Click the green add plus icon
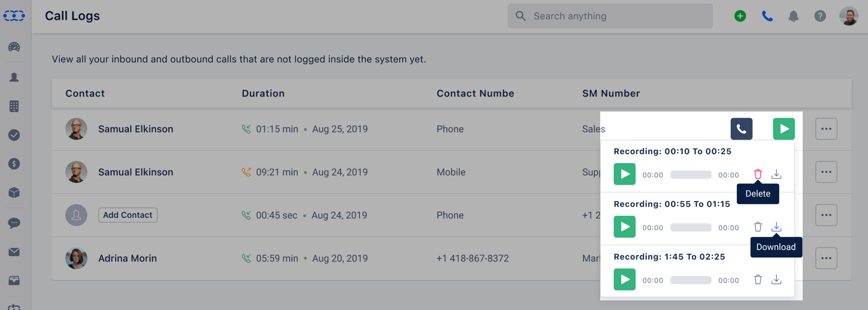The height and width of the screenshot is (310, 868). tap(740, 16)
